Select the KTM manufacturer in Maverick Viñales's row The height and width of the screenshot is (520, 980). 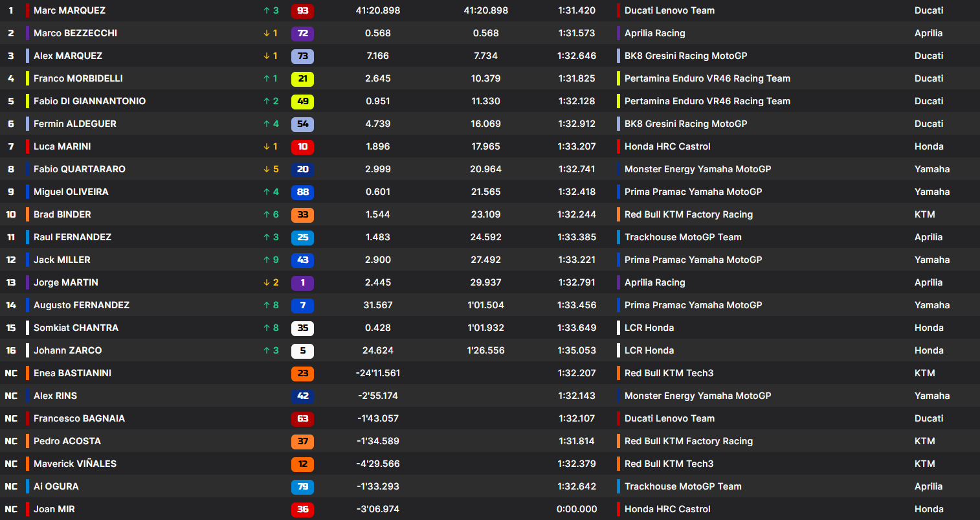coord(924,464)
